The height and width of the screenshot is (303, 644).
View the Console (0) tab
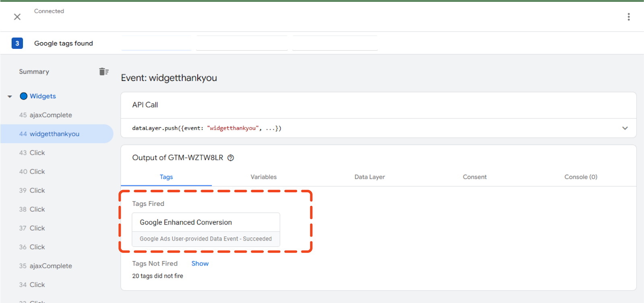pyautogui.click(x=580, y=177)
